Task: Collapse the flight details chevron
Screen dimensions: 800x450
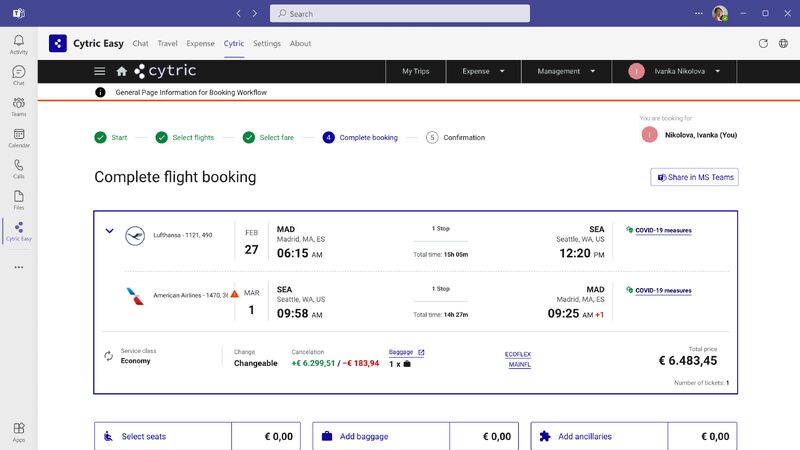Action: click(109, 231)
